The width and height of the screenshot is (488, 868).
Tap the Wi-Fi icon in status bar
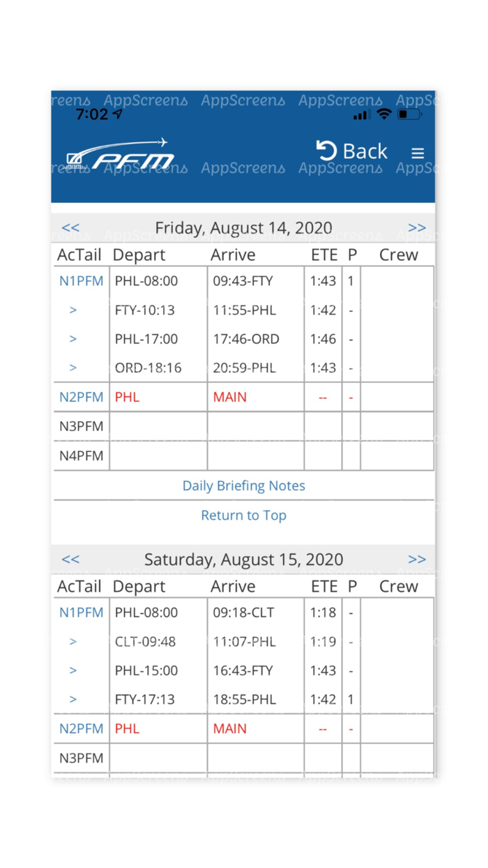[383, 114]
